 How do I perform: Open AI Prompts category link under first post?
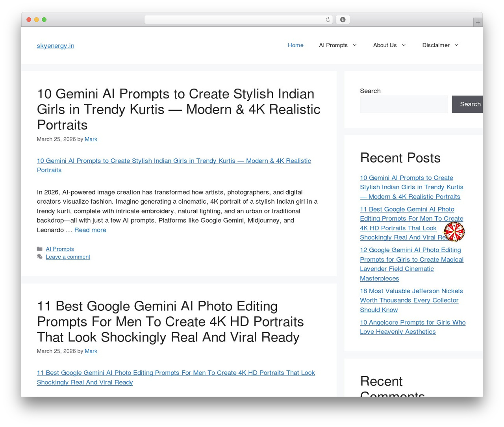click(x=60, y=249)
